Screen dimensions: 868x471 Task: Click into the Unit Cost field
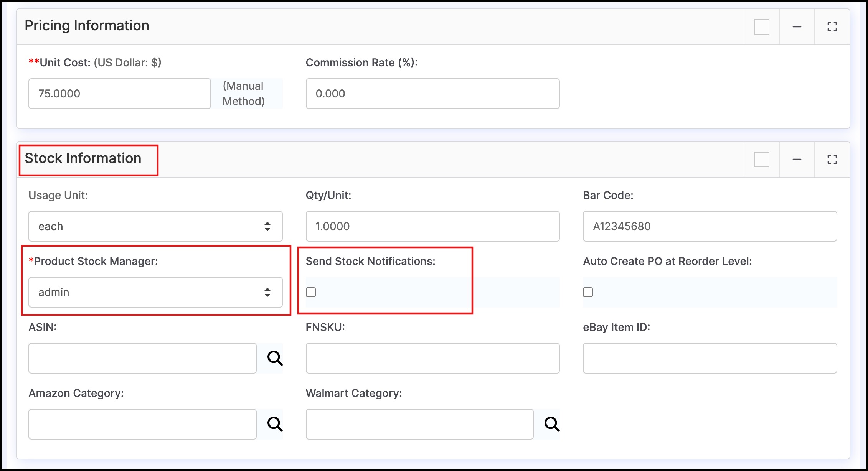coord(119,94)
